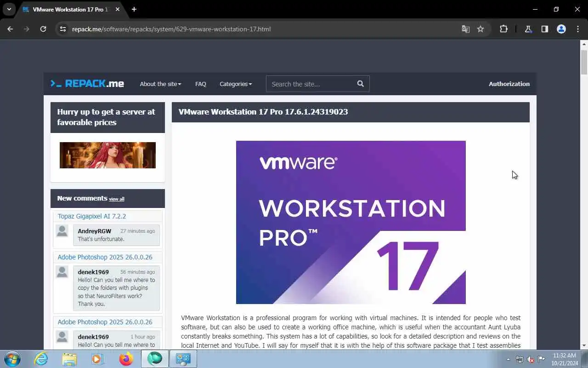Open the Chrome three-dot menu

tap(578, 29)
